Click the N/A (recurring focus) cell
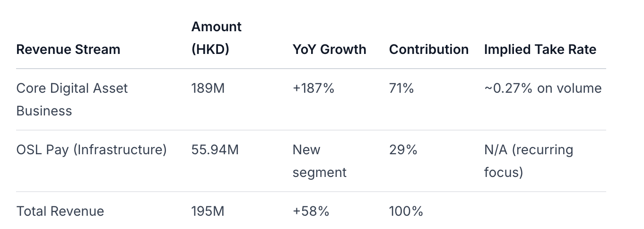The height and width of the screenshot is (229, 644). 528,161
